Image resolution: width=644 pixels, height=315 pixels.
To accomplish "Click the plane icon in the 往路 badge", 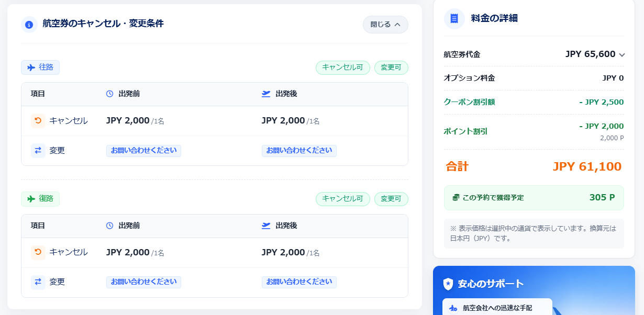I will pyautogui.click(x=31, y=67).
